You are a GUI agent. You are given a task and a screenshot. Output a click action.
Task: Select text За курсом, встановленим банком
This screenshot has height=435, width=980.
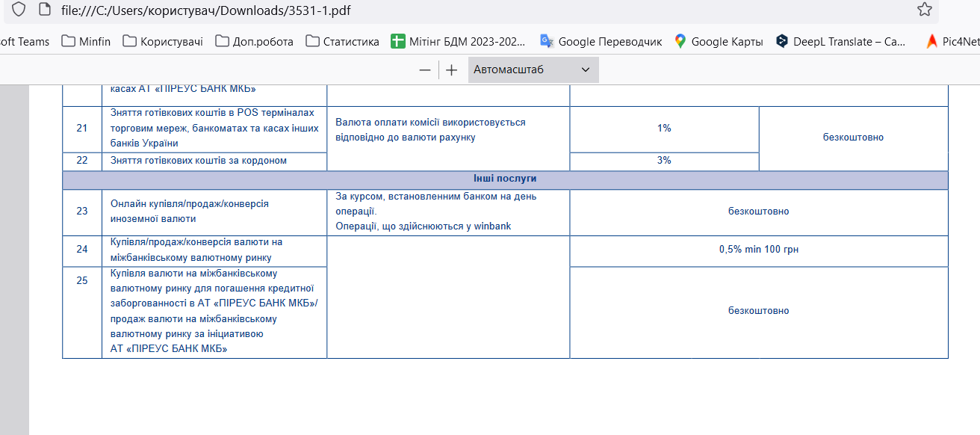436,197
